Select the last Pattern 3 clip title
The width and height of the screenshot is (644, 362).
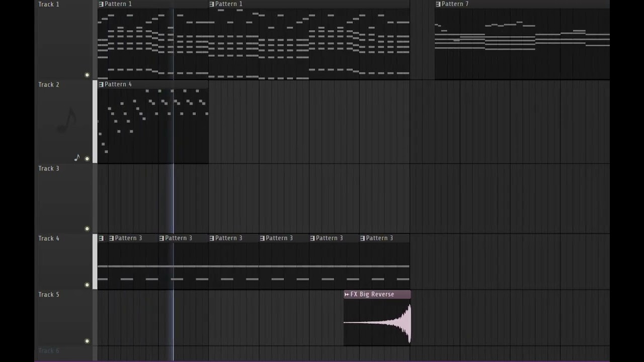tap(380, 238)
